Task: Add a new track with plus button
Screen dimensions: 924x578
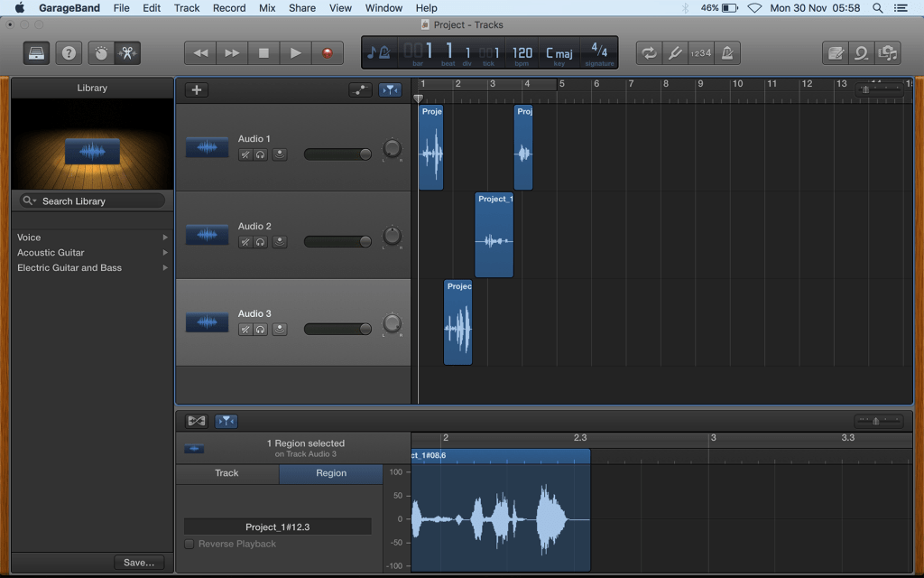Action: click(196, 90)
